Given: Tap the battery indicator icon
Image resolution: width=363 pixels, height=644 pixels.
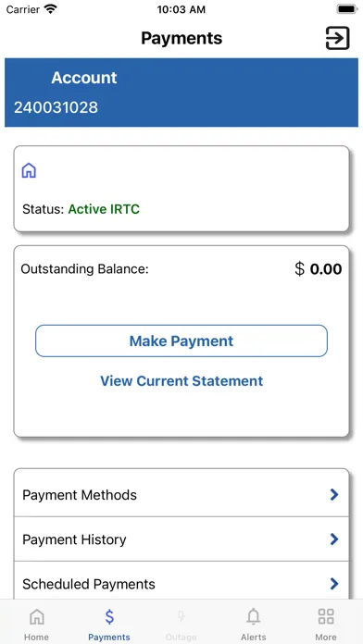Looking at the screenshot, I should pyautogui.click(x=347, y=9).
